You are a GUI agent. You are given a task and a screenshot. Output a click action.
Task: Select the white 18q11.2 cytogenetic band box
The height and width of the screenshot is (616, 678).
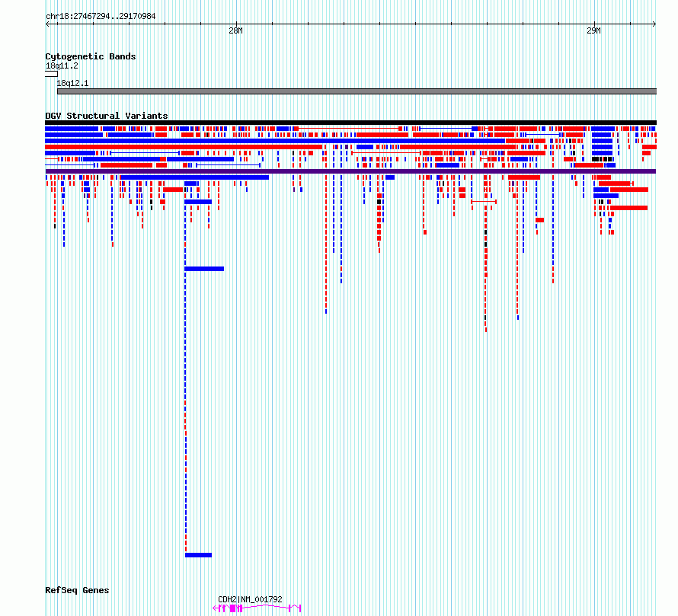click(51, 74)
